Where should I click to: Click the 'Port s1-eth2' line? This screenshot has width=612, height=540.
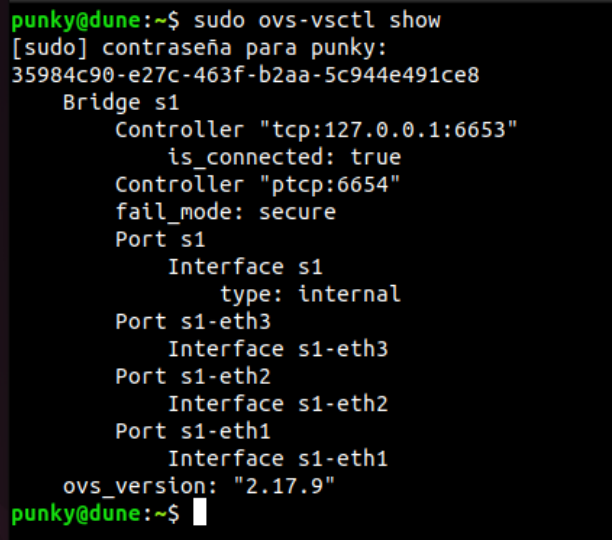point(193,377)
